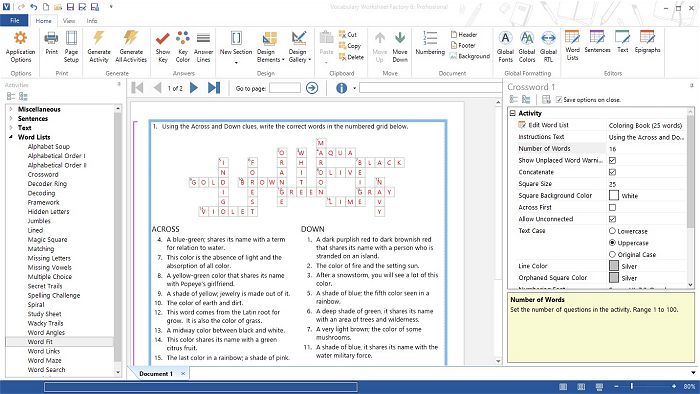This screenshot has height=394, width=700.
Task: Toggle Allow Unconnected checkbox
Action: coord(612,219)
